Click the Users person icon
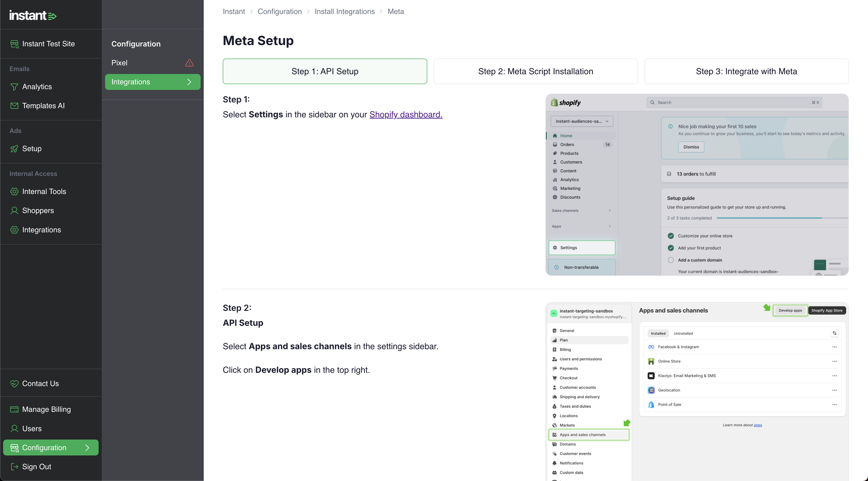 tap(14, 428)
